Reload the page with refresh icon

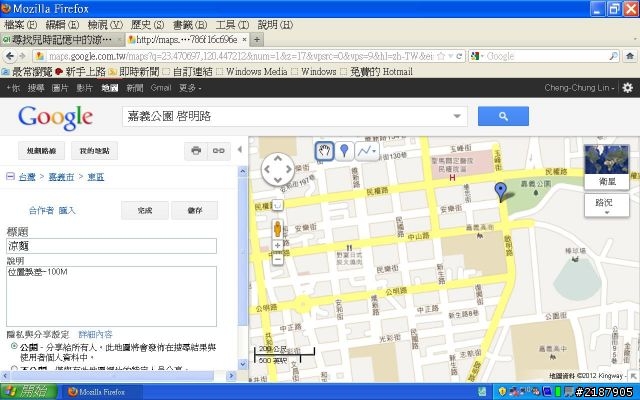[x=459, y=56]
